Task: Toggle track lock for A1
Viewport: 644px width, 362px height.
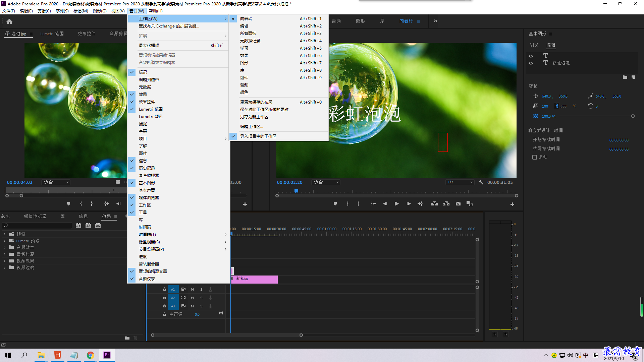Action: (164, 289)
